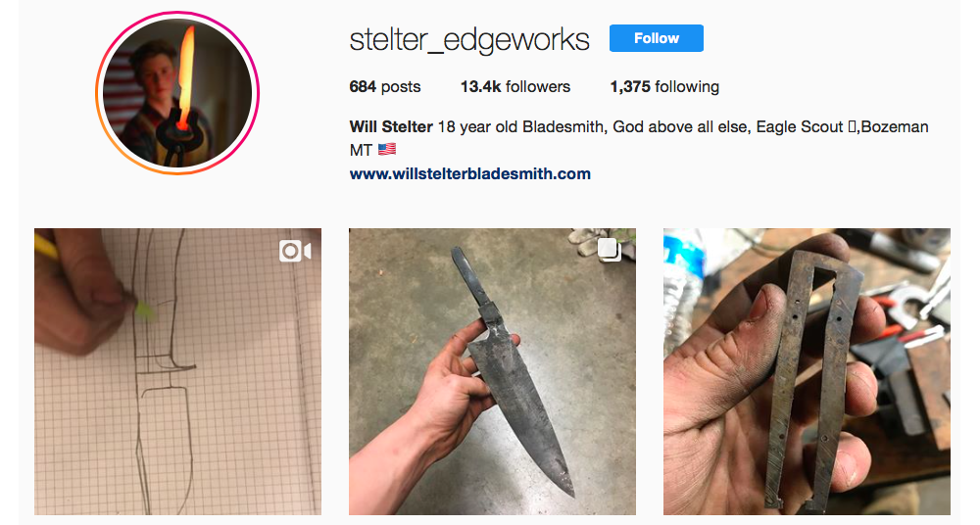Open the forged knife blade post
The image size is (980, 525).
pos(493,371)
